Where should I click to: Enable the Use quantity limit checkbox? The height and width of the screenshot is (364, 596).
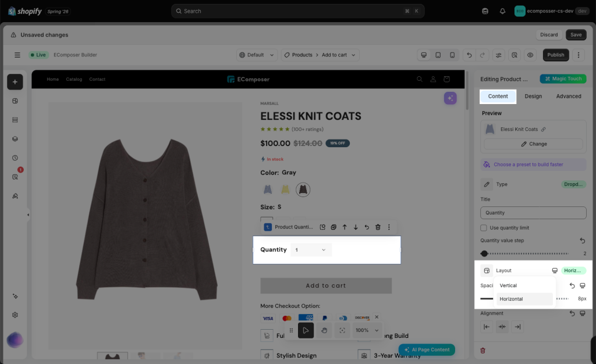[x=484, y=228]
